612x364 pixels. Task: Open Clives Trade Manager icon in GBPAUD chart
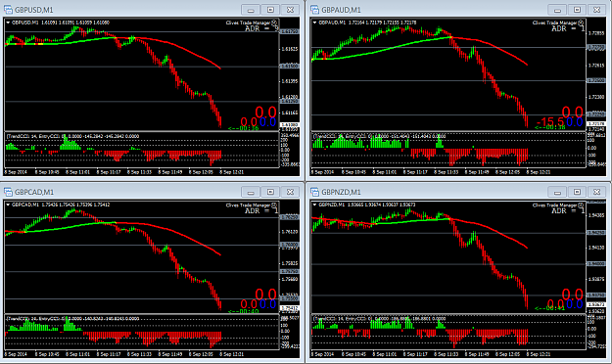581,23
